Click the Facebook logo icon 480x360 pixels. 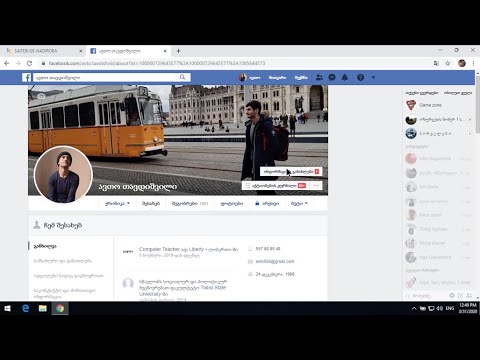click(x=27, y=78)
